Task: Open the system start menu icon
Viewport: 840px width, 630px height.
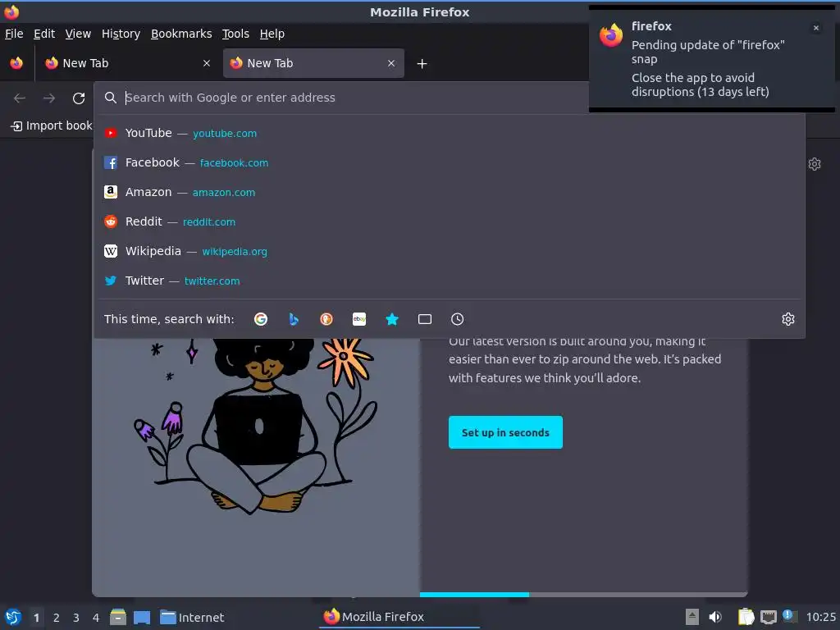Action: click(x=13, y=617)
